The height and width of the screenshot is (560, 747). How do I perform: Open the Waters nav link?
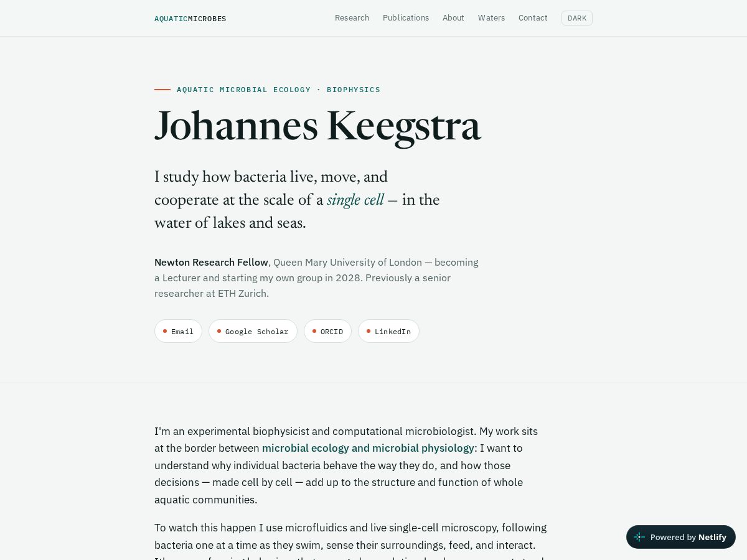tap(491, 18)
